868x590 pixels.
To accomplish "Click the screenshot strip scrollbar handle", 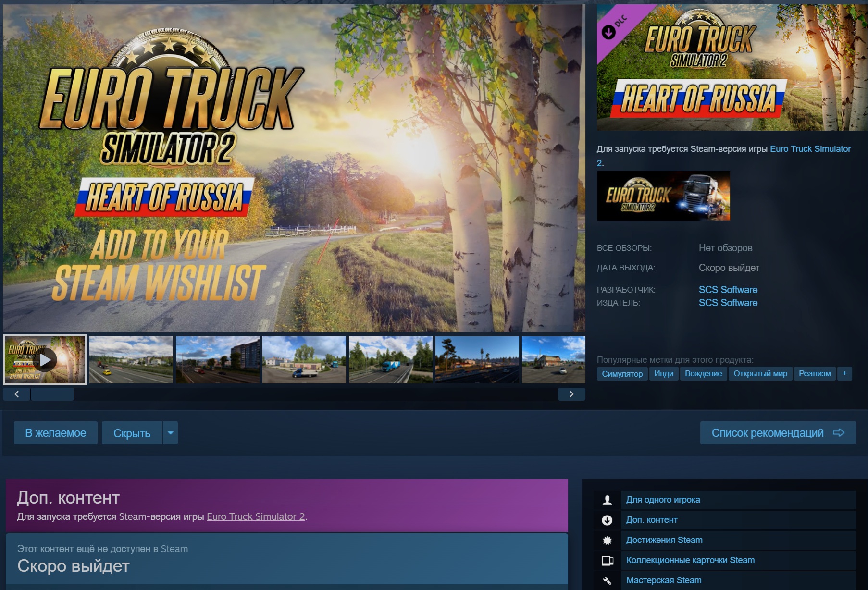I will pyautogui.click(x=52, y=394).
